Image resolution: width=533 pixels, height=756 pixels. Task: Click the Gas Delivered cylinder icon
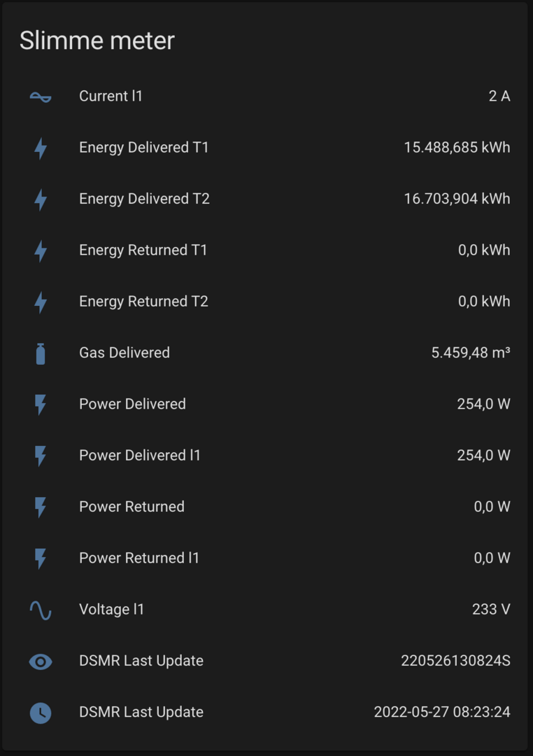tap(41, 353)
